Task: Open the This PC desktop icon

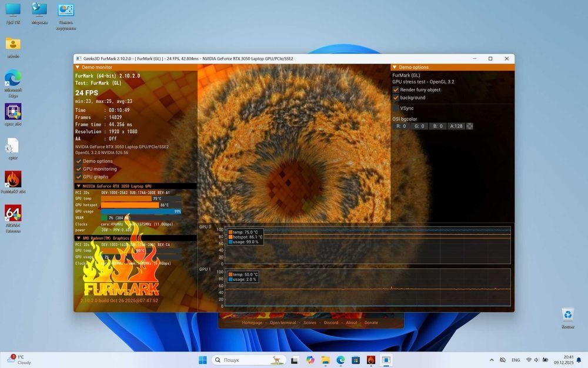Action: click(x=13, y=14)
